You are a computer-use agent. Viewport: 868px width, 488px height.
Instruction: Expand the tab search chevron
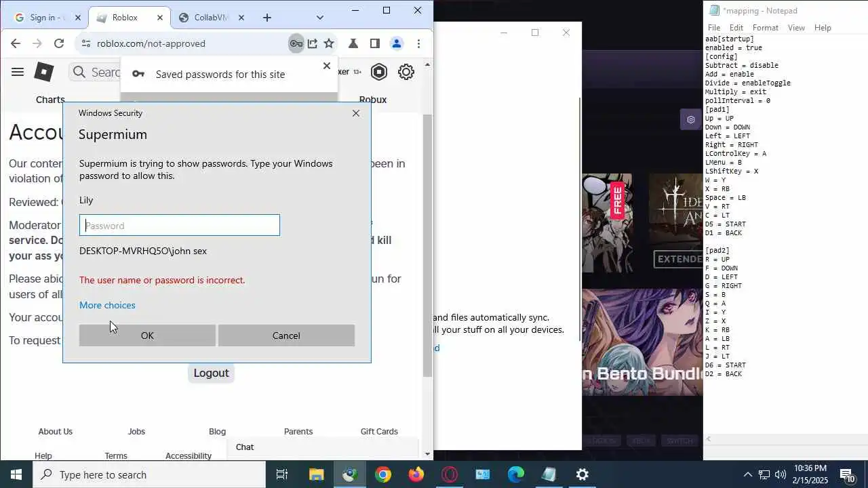click(x=320, y=18)
